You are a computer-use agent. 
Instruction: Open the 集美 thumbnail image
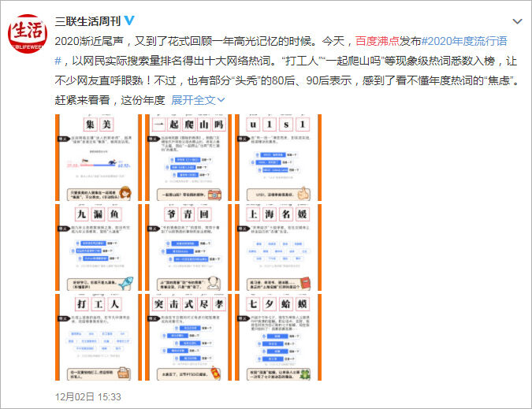[x=99, y=158]
